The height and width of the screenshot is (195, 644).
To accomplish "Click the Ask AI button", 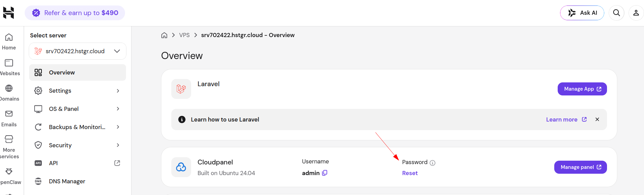I will 582,13.
